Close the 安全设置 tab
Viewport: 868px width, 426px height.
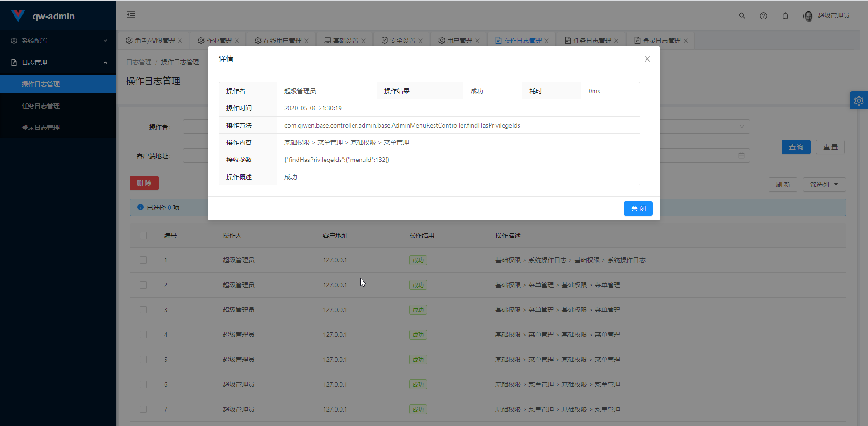420,41
